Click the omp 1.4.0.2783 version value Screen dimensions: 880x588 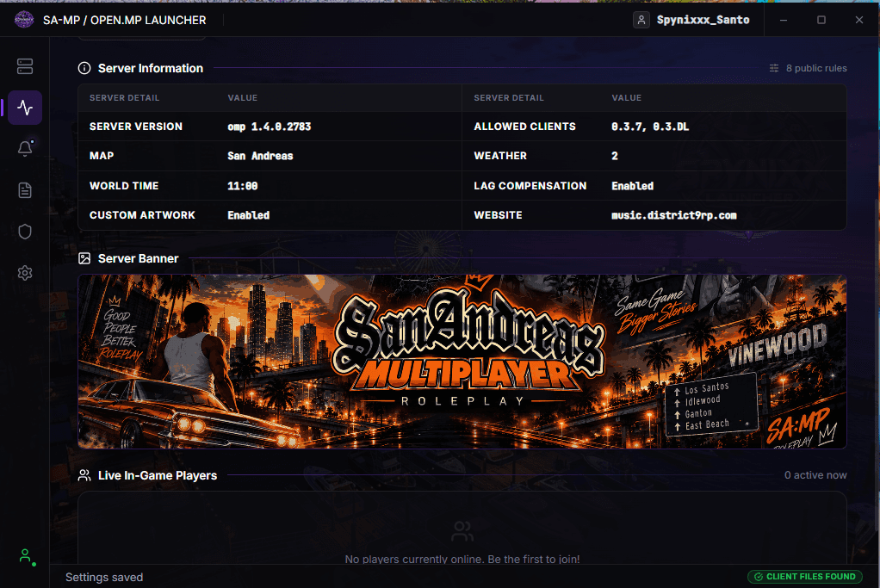(270, 127)
